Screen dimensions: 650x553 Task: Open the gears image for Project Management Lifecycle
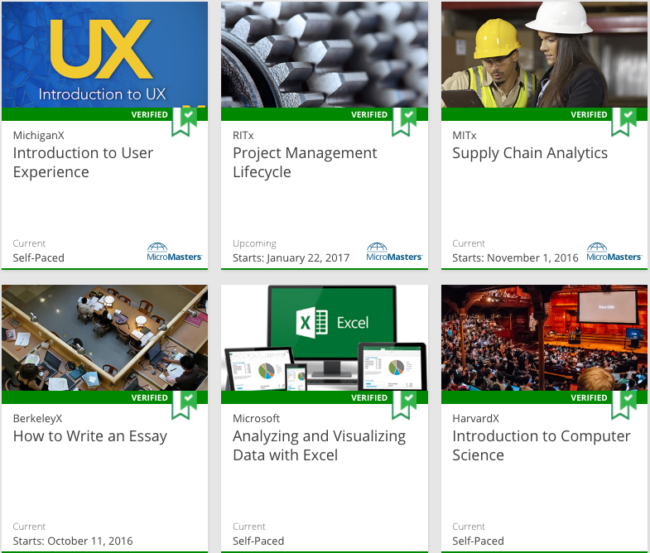325,55
